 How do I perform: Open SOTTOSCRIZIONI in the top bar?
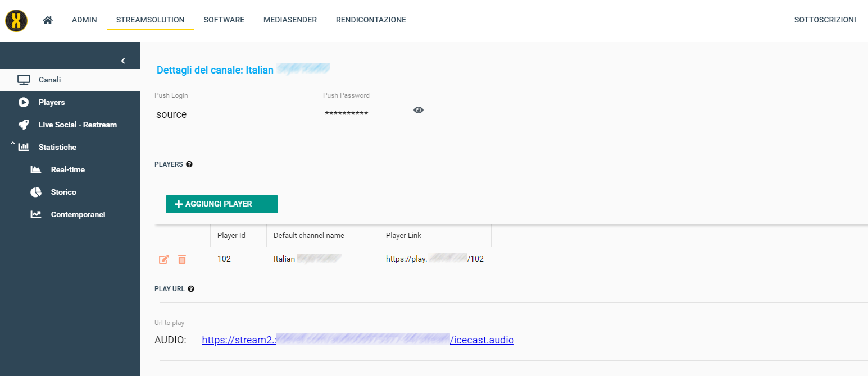click(x=825, y=20)
